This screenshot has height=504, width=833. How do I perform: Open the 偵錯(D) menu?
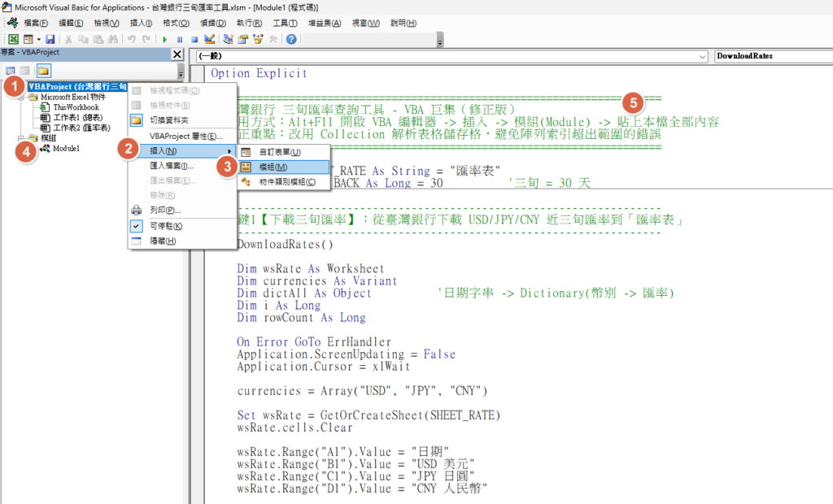click(x=213, y=24)
